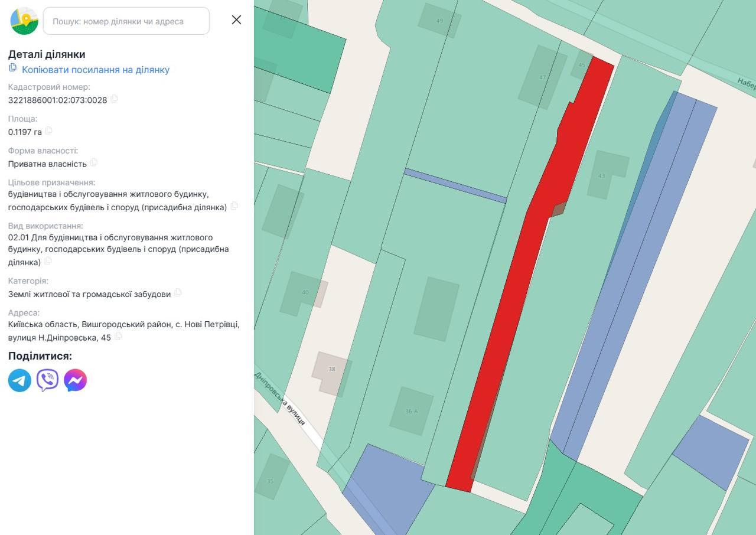Click the map pin logo icon

click(24, 21)
